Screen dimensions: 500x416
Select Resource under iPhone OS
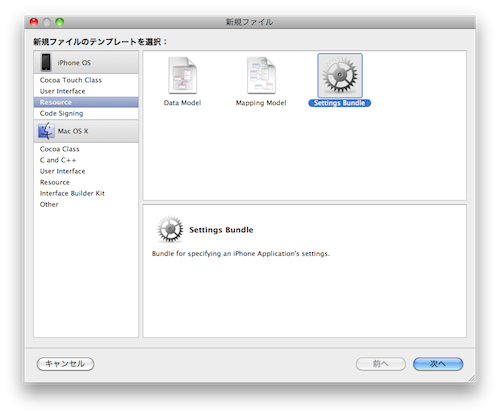(86, 102)
